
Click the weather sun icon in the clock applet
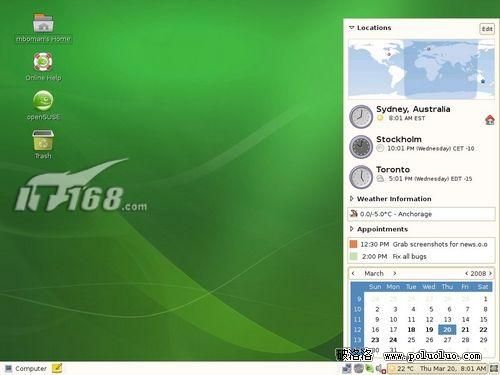[393, 369]
